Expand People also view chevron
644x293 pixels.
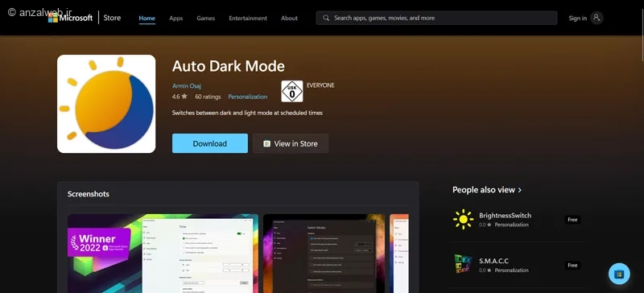click(520, 190)
